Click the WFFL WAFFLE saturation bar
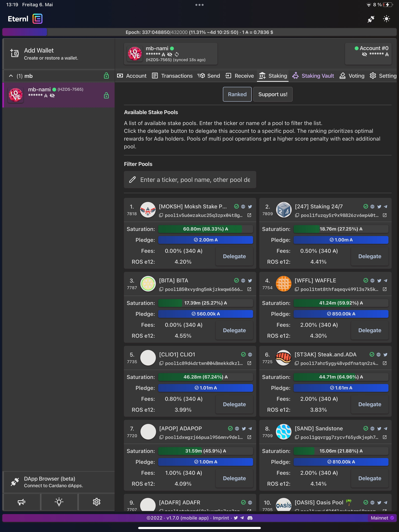 click(x=341, y=303)
